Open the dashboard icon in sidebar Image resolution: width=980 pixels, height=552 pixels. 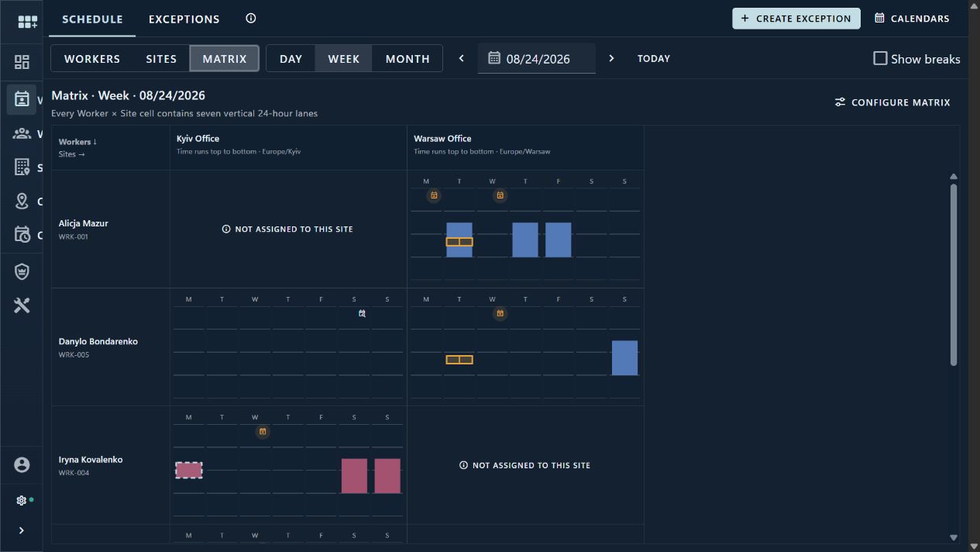(x=22, y=63)
